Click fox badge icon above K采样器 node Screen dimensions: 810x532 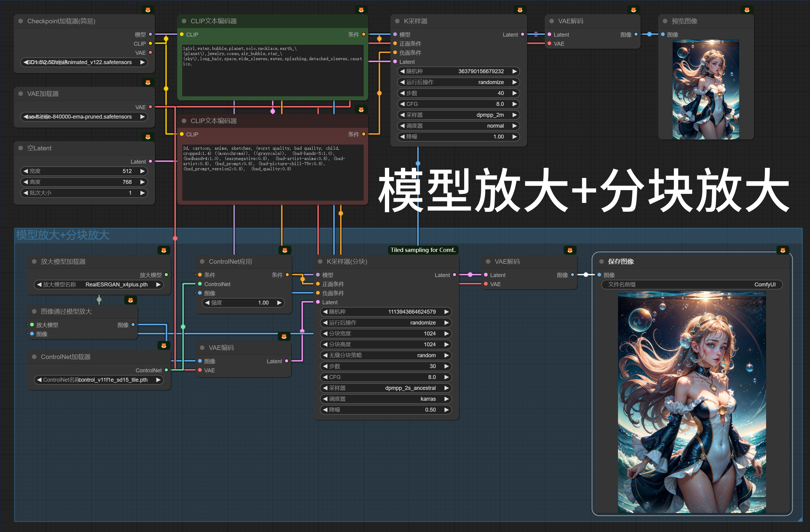click(x=520, y=10)
